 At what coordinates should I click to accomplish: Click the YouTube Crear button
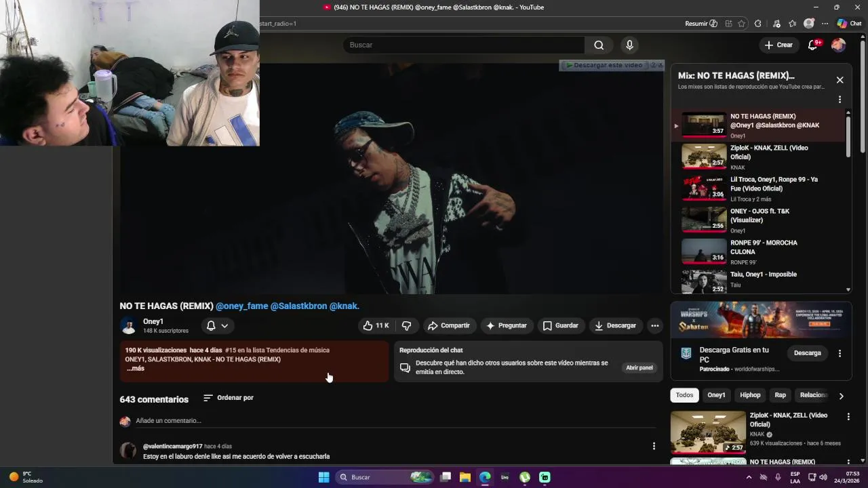(x=778, y=45)
